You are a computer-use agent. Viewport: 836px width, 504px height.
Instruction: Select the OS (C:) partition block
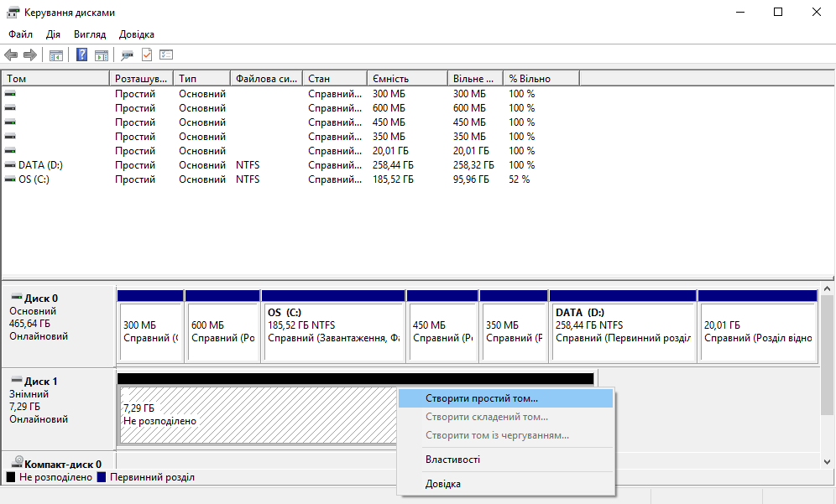(x=333, y=331)
